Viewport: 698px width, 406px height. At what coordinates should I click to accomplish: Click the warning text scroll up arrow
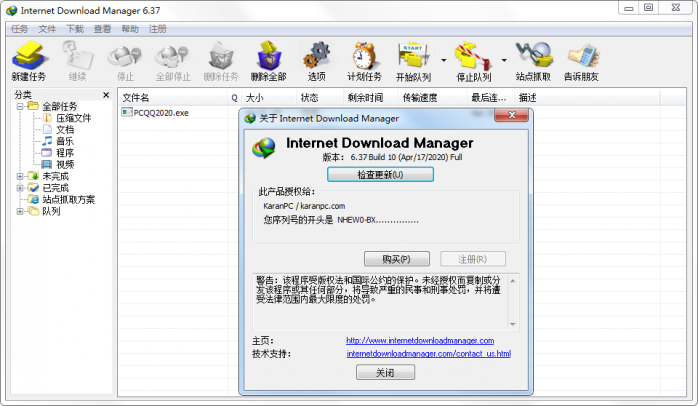(x=513, y=281)
